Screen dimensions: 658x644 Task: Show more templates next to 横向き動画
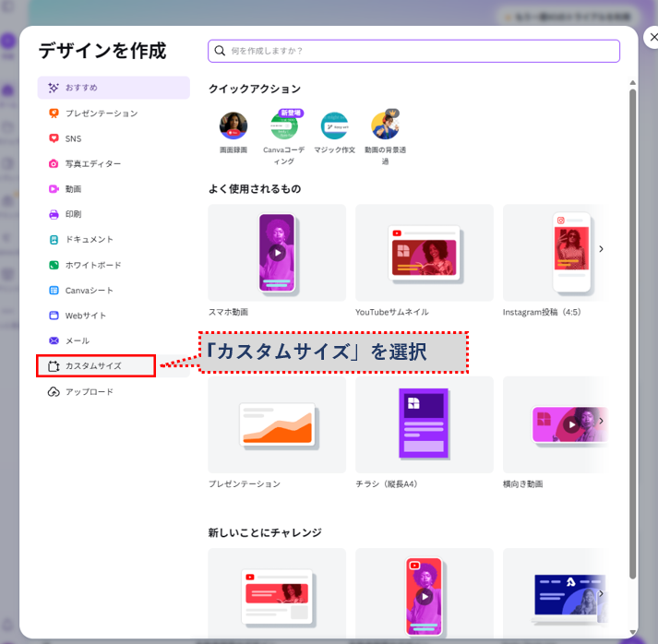point(601,421)
